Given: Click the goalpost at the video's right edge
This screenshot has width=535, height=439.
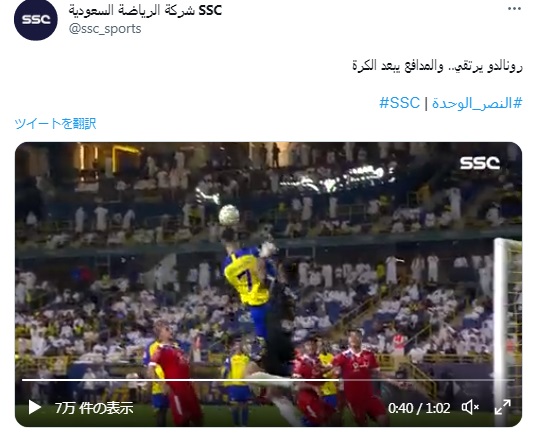Looking at the screenshot, I should pos(507,331).
